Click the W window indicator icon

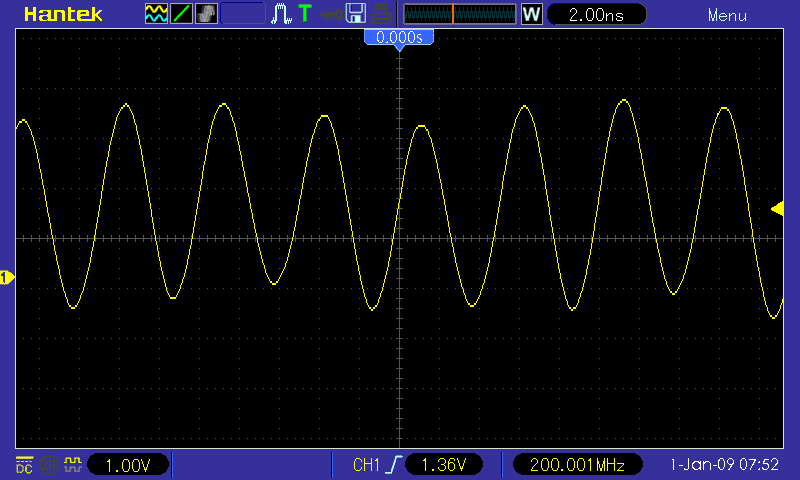tap(531, 14)
